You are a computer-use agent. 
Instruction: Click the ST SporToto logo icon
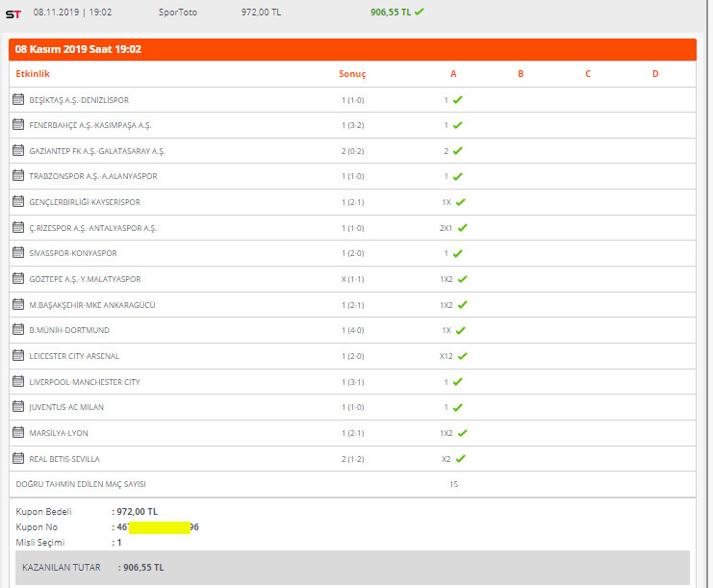pyautogui.click(x=13, y=14)
